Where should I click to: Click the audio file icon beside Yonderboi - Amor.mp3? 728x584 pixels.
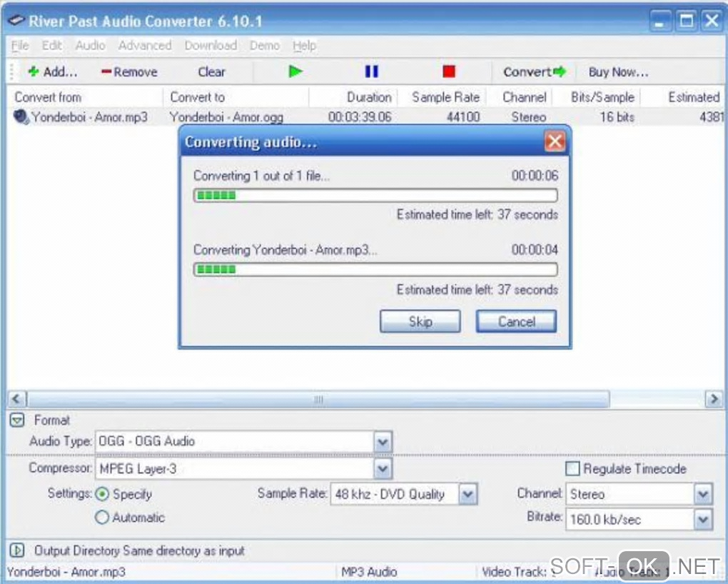(x=21, y=116)
